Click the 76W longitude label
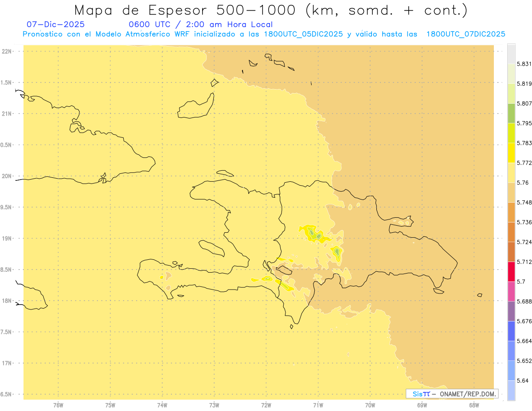The width and height of the screenshot is (532, 411). (x=58, y=405)
